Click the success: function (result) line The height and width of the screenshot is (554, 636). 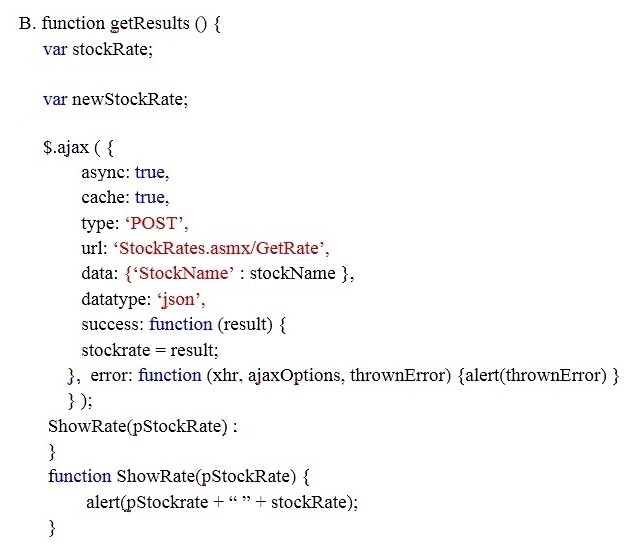184,324
